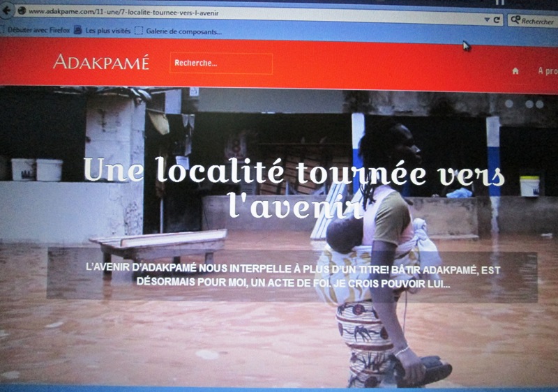Viewport: 558px width, 392px height.
Task: Click the globe site identity icon
Action: point(22,11)
